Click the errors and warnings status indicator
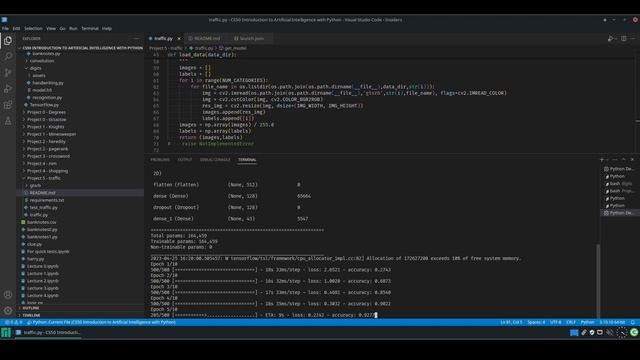 13,322
